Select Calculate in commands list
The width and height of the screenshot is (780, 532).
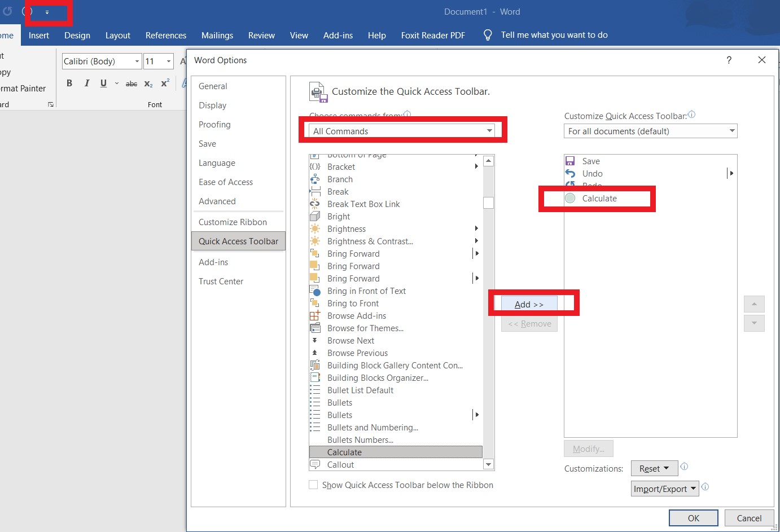point(396,452)
